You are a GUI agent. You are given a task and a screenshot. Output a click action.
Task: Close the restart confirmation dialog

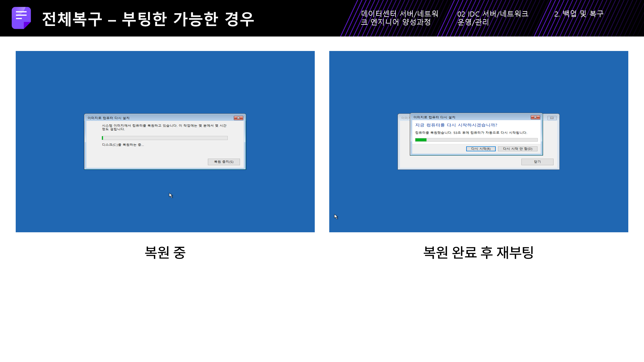click(x=535, y=117)
